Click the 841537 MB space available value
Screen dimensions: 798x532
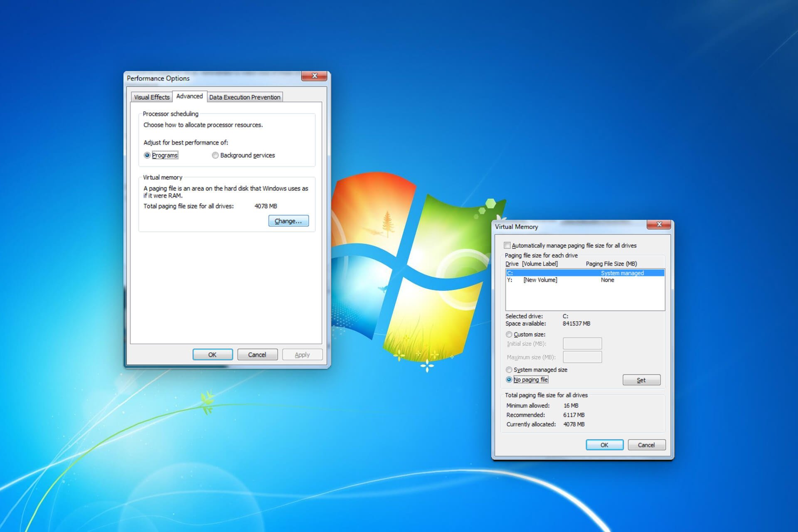(576, 324)
